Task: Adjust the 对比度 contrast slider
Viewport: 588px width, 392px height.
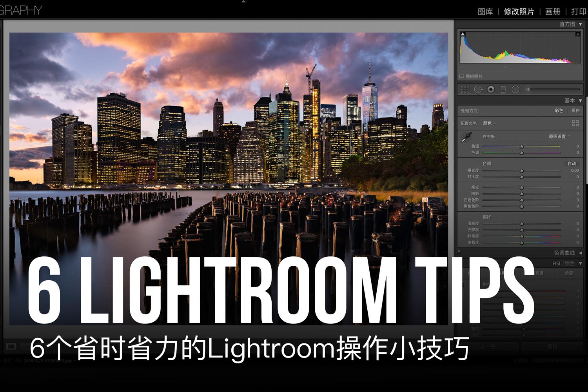Action: click(522, 177)
